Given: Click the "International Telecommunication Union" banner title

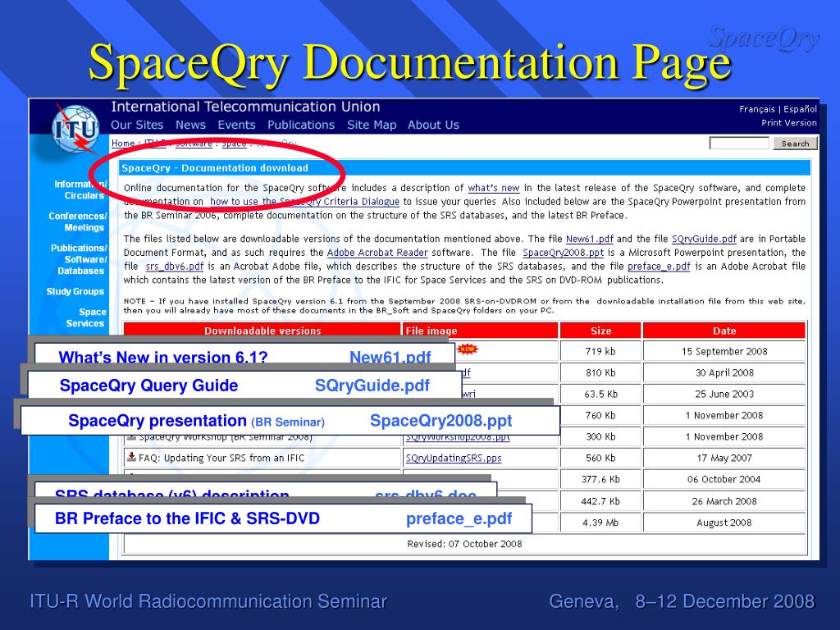Looking at the screenshot, I should click(245, 107).
